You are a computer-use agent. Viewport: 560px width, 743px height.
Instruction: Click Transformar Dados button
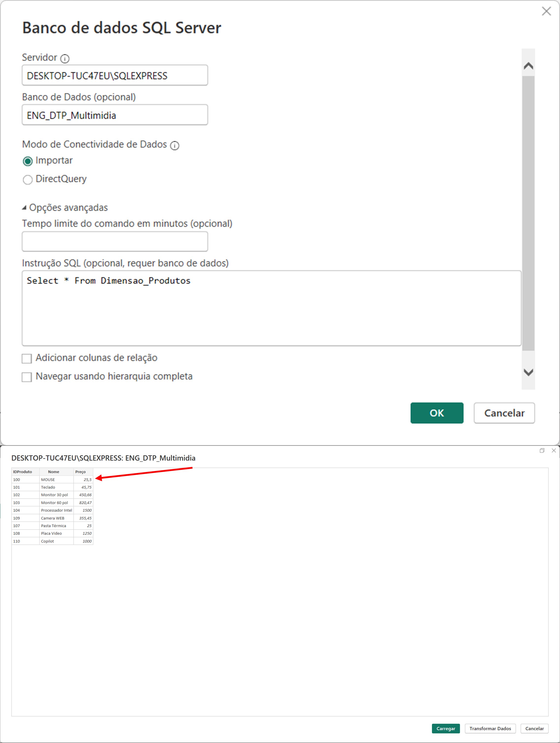490,728
